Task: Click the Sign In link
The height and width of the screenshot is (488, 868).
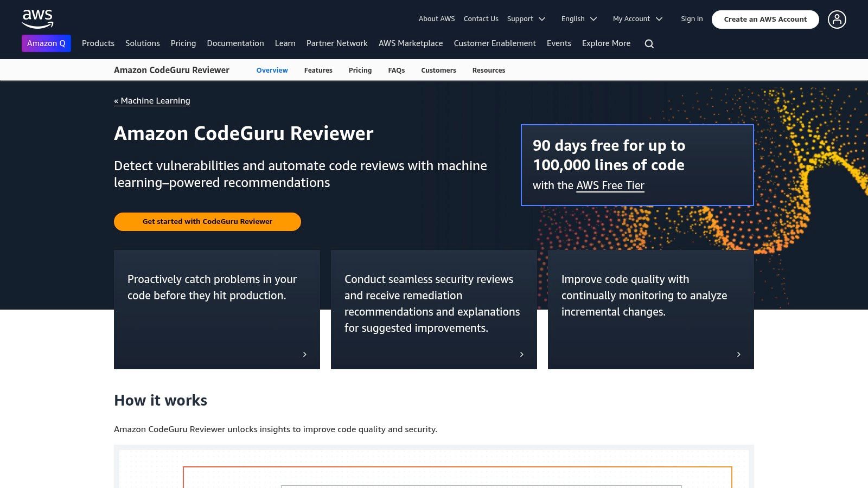Action: [692, 19]
